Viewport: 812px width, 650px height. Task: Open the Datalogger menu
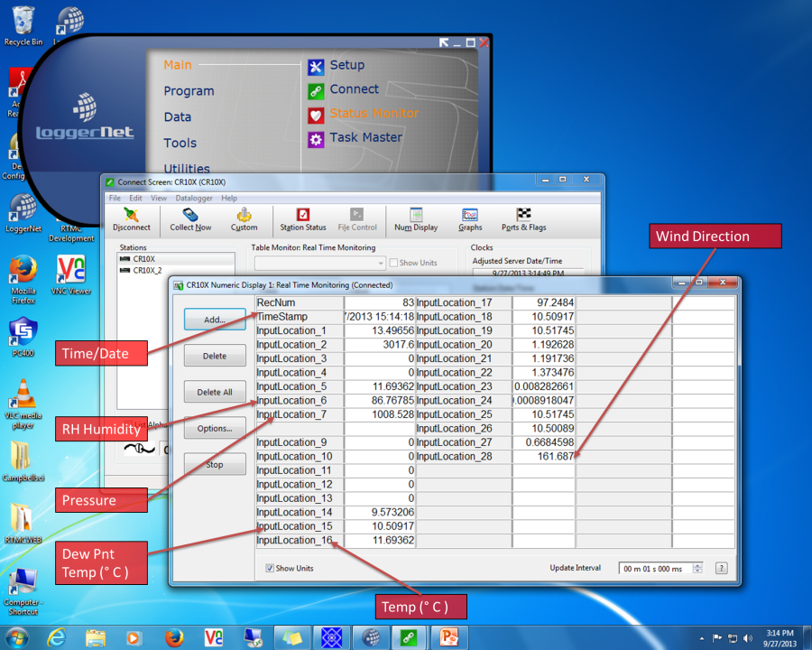(194, 198)
